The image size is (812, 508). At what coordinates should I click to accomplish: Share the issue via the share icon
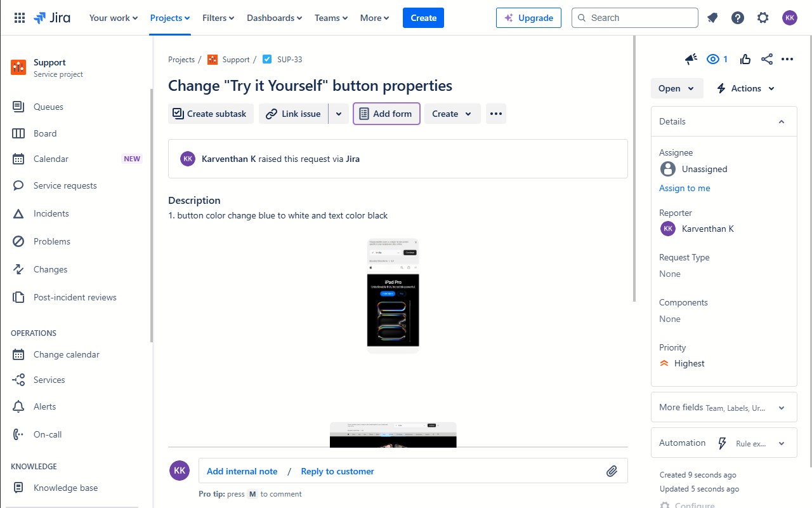coord(766,58)
